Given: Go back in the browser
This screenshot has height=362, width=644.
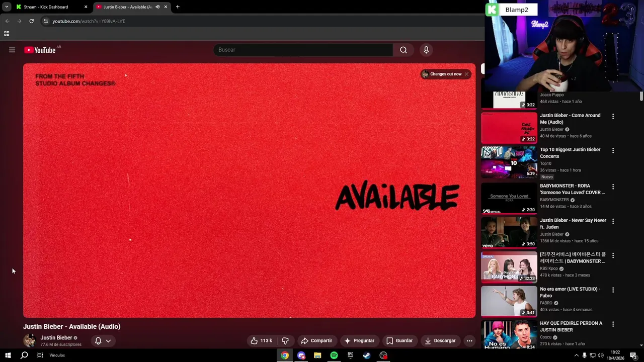Looking at the screenshot, I should (7, 21).
